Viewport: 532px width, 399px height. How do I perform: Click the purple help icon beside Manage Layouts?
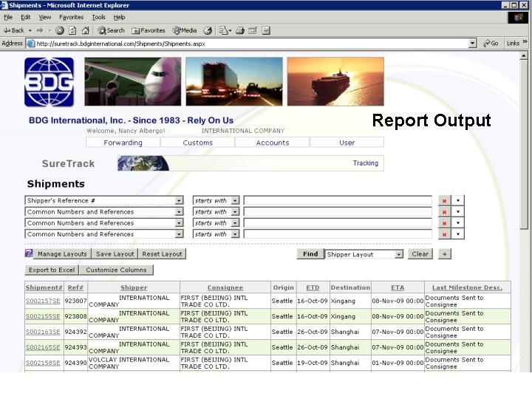(29, 253)
